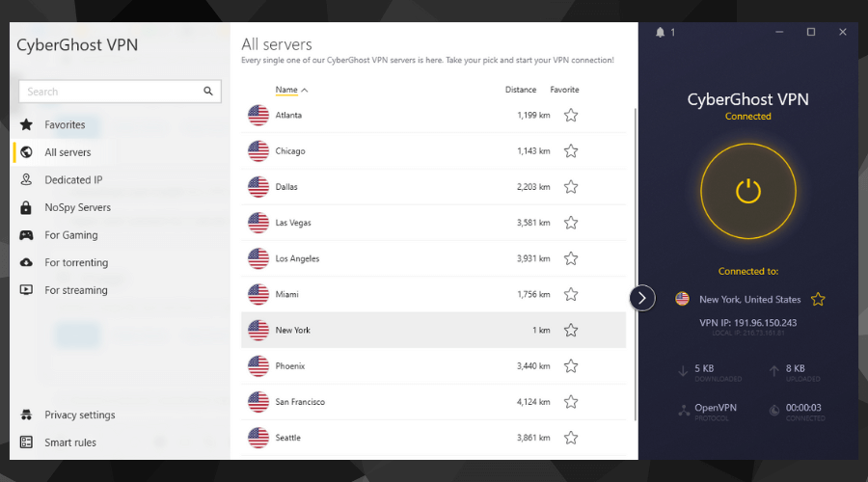This screenshot has width=868, height=482.
Task: Click the NoSpy Servers padlock icon
Action: point(26,207)
